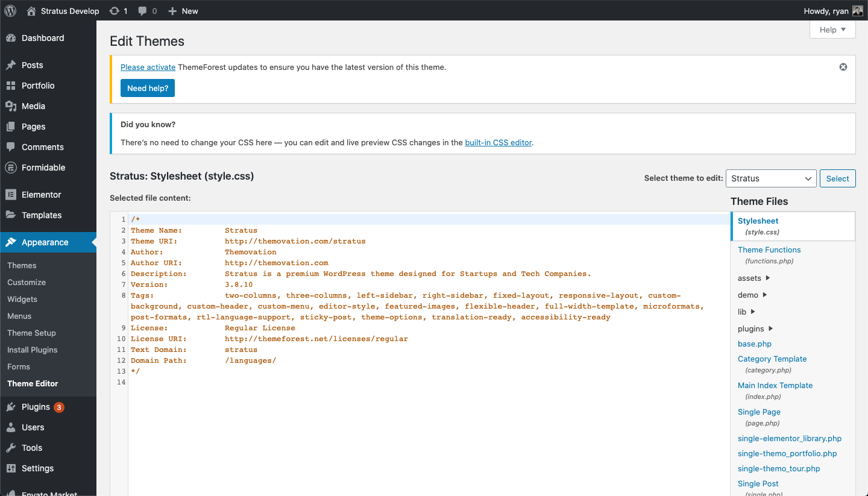The width and height of the screenshot is (868, 496).
Task: Open Main Index Template file
Action: [775, 385]
